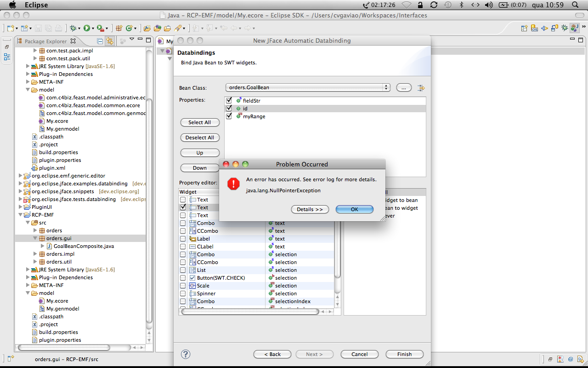Click the ... browse button for Bean Class
This screenshot has width=588, height=368.
404,87
